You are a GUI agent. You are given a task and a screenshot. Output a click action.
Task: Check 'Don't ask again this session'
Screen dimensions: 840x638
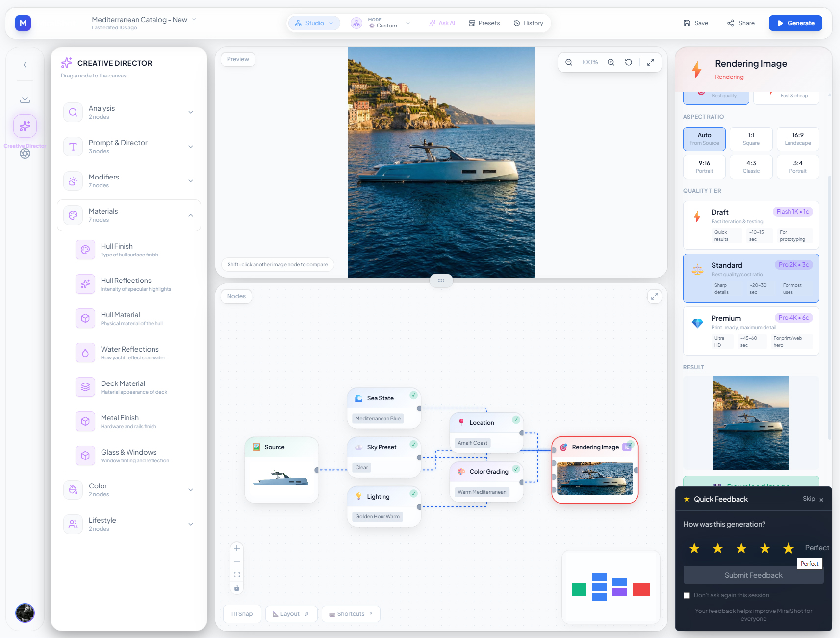(x=687, y=595)
